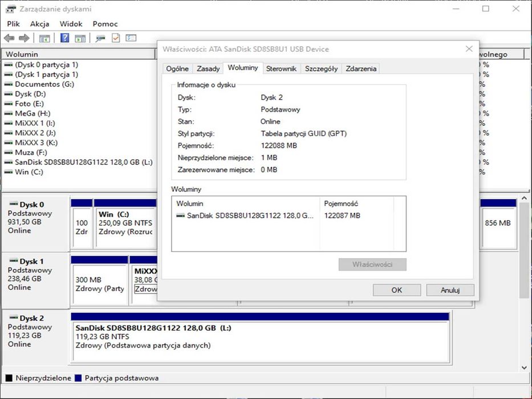Click disk icon next to Dysk 1 label
The width and height of the screenshot is (532, 399).
click(x=14, y=260)
